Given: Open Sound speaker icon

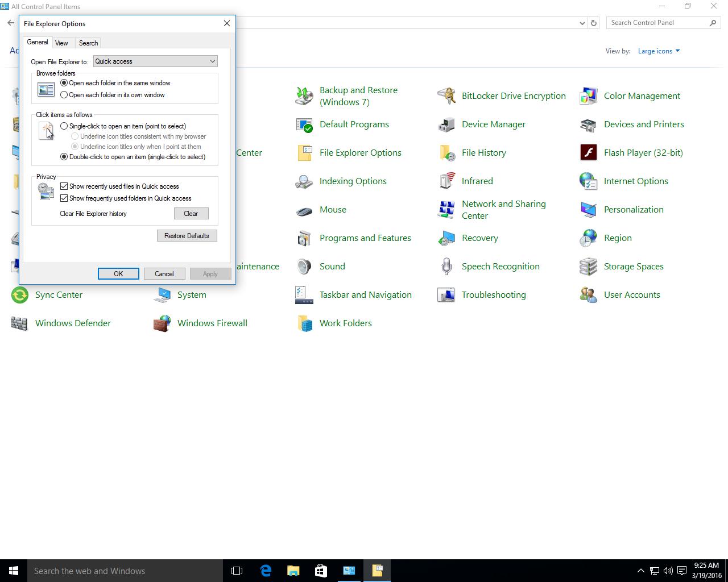Looking at the screenshot, I should click(304, 267).
